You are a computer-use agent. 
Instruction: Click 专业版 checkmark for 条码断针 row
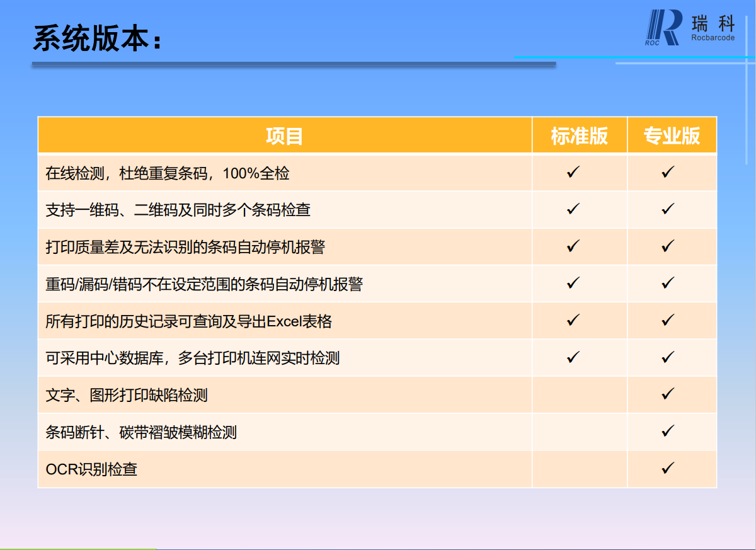point(668,432)
